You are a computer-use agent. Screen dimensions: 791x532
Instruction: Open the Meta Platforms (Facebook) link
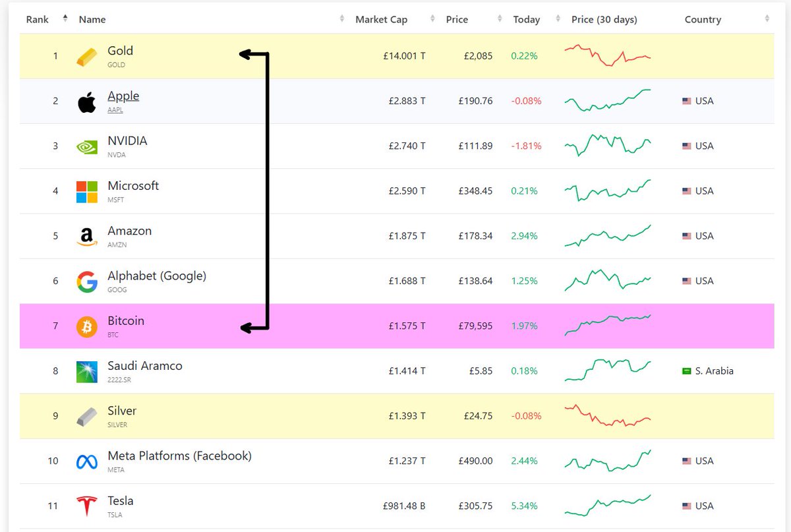180,456
